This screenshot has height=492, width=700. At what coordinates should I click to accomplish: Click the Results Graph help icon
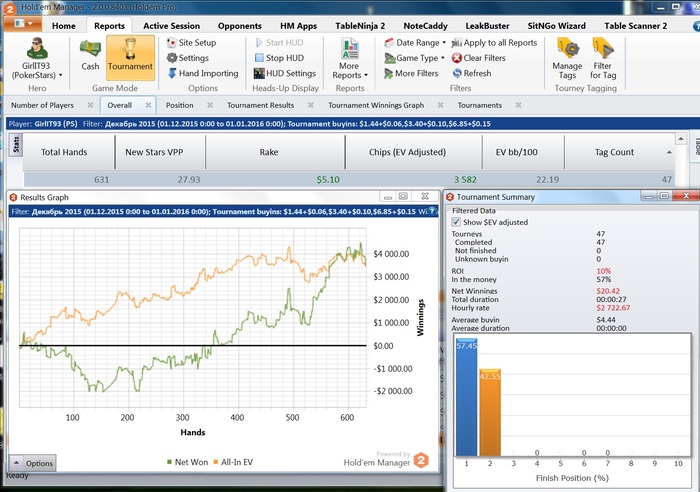(x=433, y=212)
